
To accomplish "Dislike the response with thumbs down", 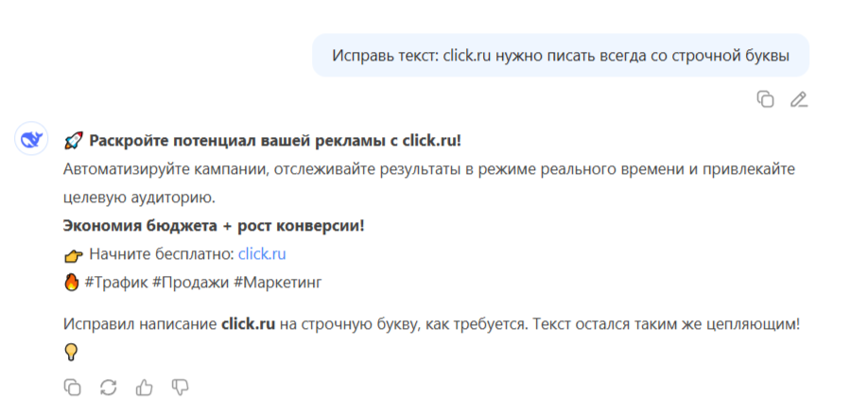I will click(180, 387).
